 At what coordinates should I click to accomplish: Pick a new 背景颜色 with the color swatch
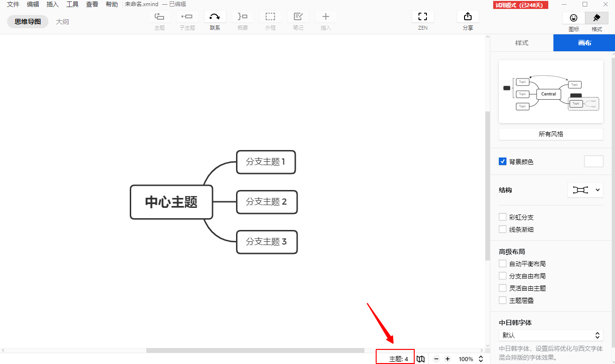[593, 161]
